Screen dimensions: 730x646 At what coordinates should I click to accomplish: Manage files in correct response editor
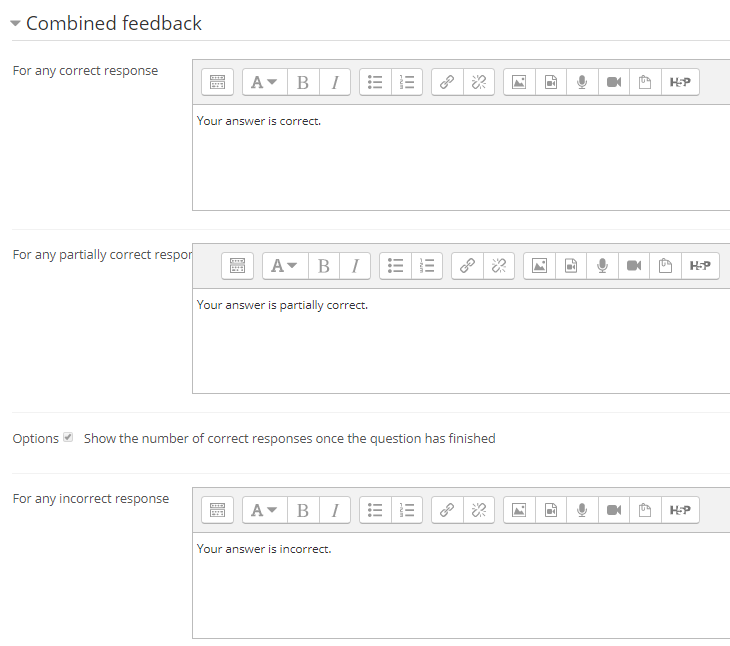[645, 82]
